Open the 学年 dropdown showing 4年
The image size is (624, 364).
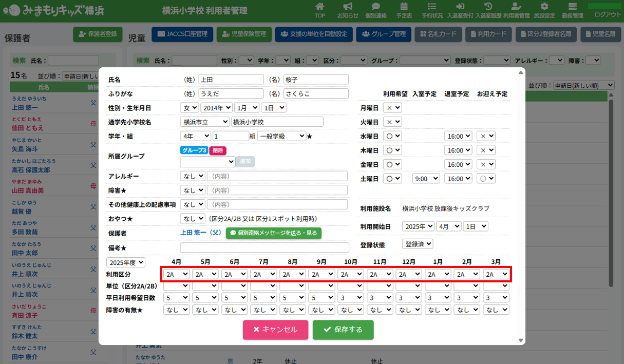195,136
